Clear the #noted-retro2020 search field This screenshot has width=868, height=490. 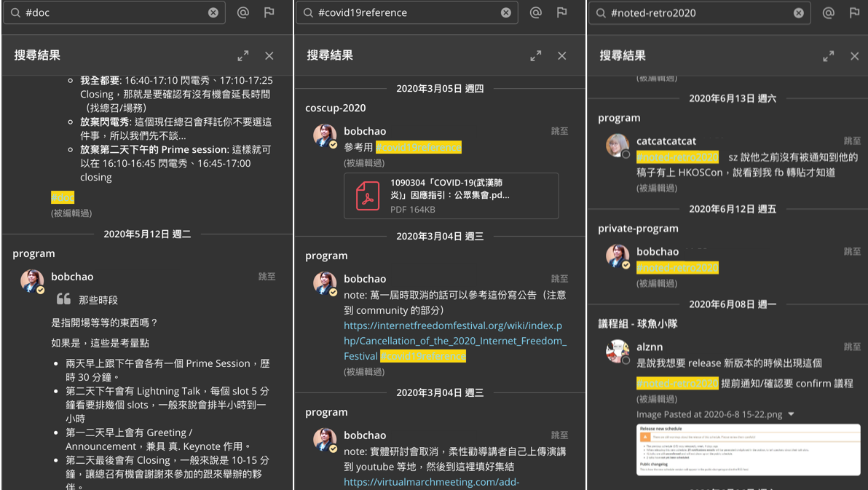[799, 12]
